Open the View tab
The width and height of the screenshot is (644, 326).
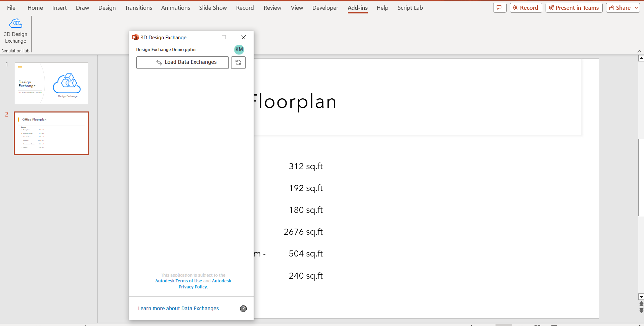pos(297,8)
